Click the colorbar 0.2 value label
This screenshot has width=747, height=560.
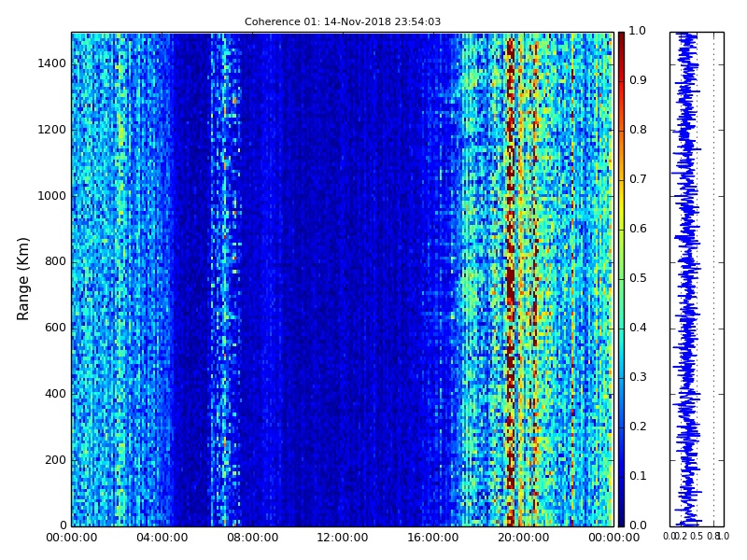coord(638,427)
